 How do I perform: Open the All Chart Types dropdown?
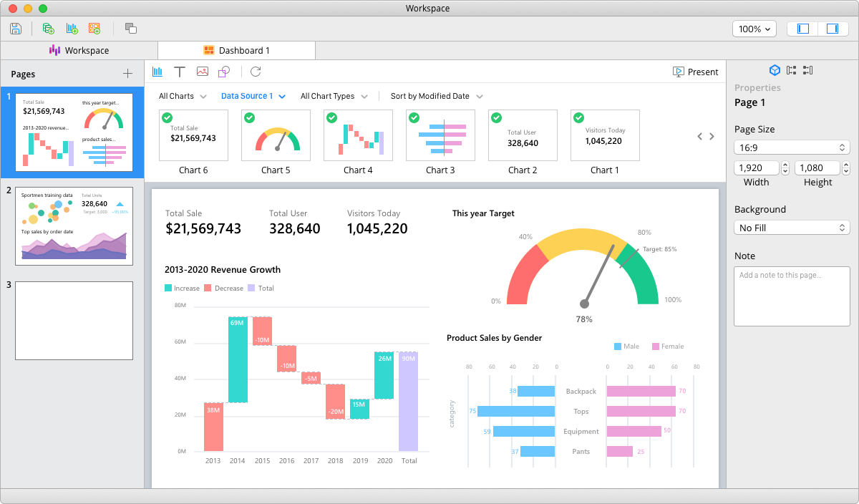click(x=334, y=96)
